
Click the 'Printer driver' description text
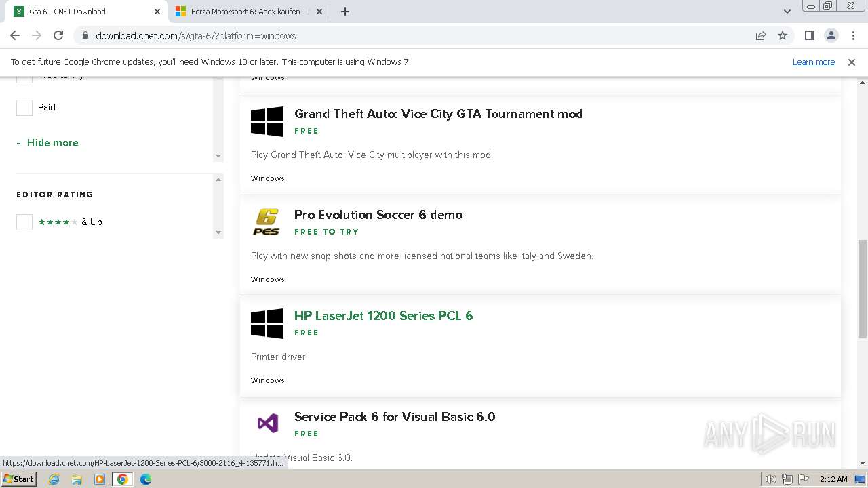278,357
